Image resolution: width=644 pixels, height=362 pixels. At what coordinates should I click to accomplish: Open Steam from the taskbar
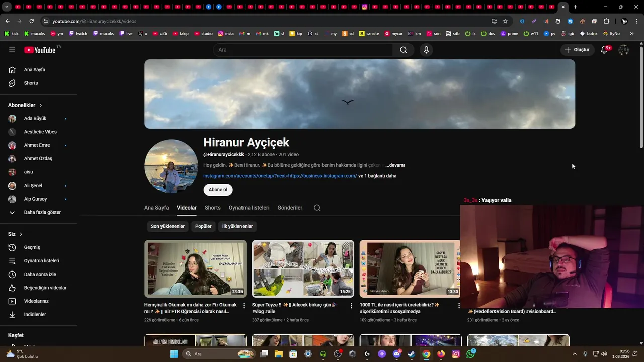412,354
